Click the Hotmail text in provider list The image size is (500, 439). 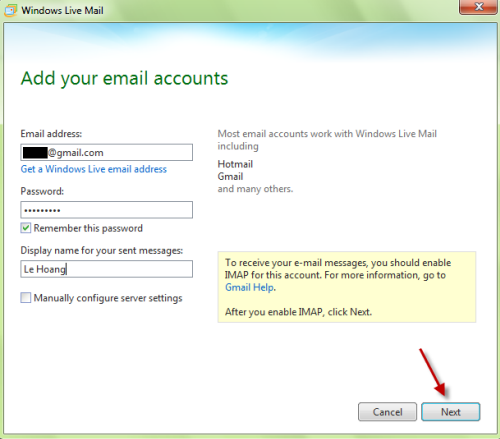(x=235, y=164)
